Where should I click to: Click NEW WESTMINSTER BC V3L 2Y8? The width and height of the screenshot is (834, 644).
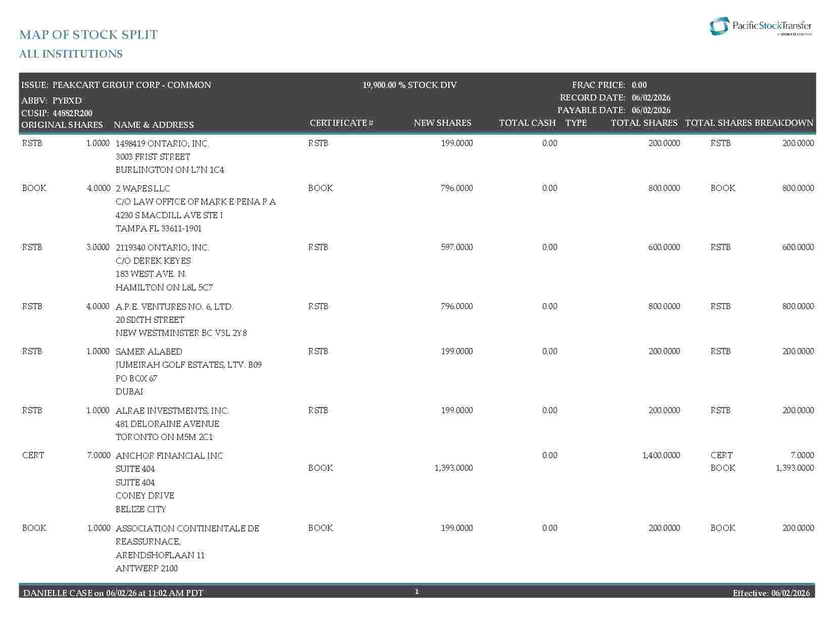pyautogui.click(x=181, y=333)
